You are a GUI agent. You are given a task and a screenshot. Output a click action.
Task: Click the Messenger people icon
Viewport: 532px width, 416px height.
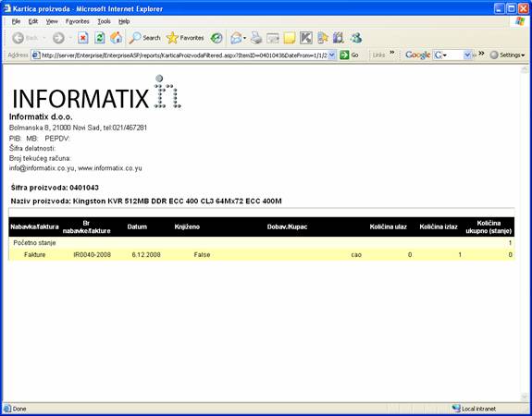(x=356, y=38)
